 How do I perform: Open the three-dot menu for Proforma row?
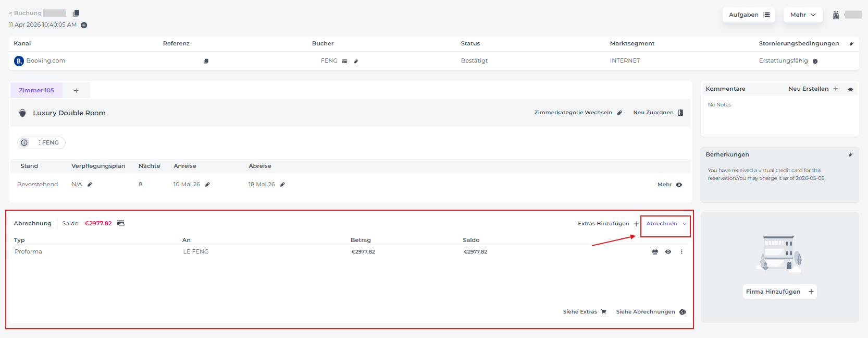(x=681, y=252)
